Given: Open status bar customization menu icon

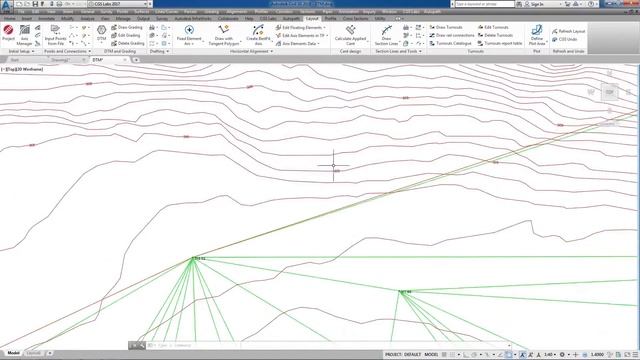Looking at the screenshot, I should click(x=635, y=355).
